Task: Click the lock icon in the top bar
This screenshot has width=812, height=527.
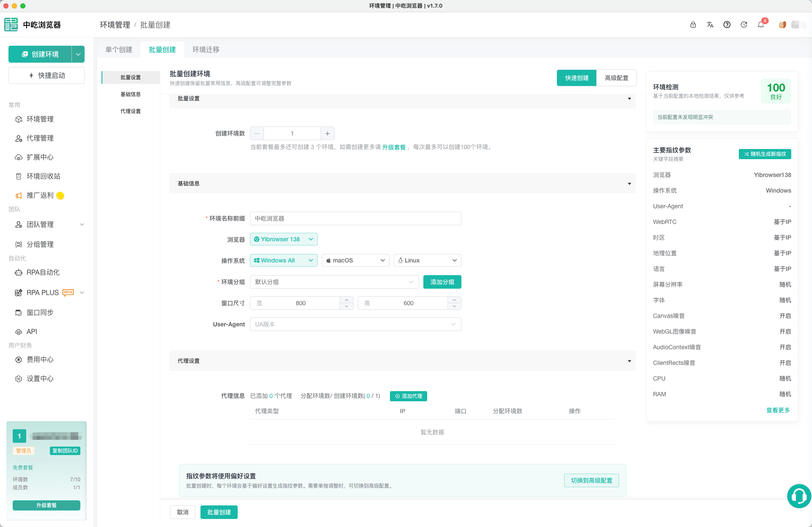Action: tap(693, 25)
